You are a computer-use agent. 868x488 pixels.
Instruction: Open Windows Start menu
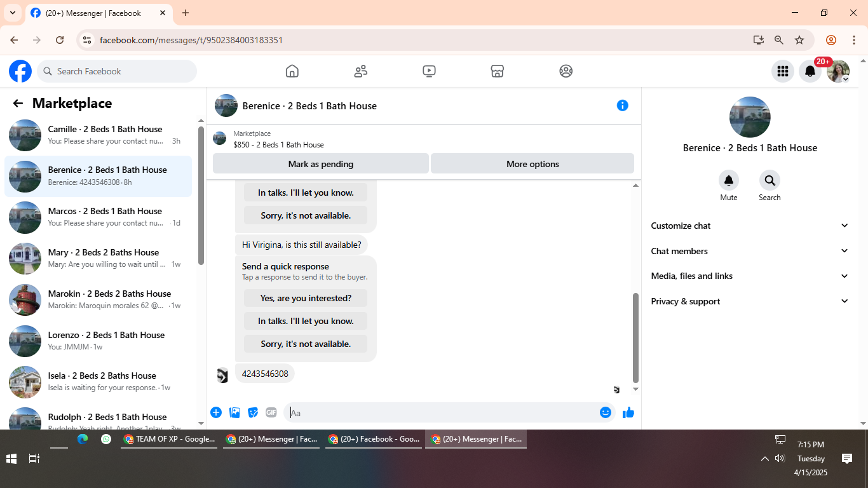click(x=11, y=458)
